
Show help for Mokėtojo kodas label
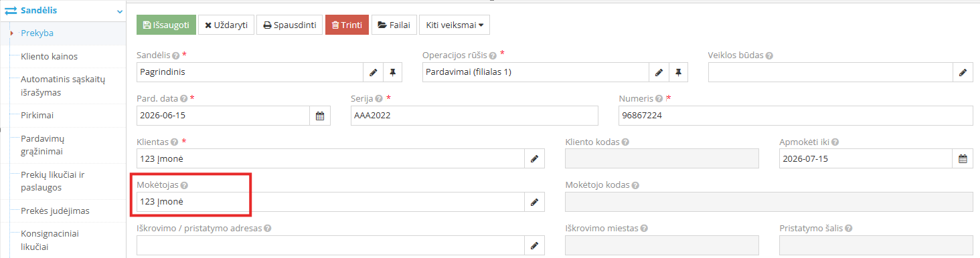pos(635,186)
